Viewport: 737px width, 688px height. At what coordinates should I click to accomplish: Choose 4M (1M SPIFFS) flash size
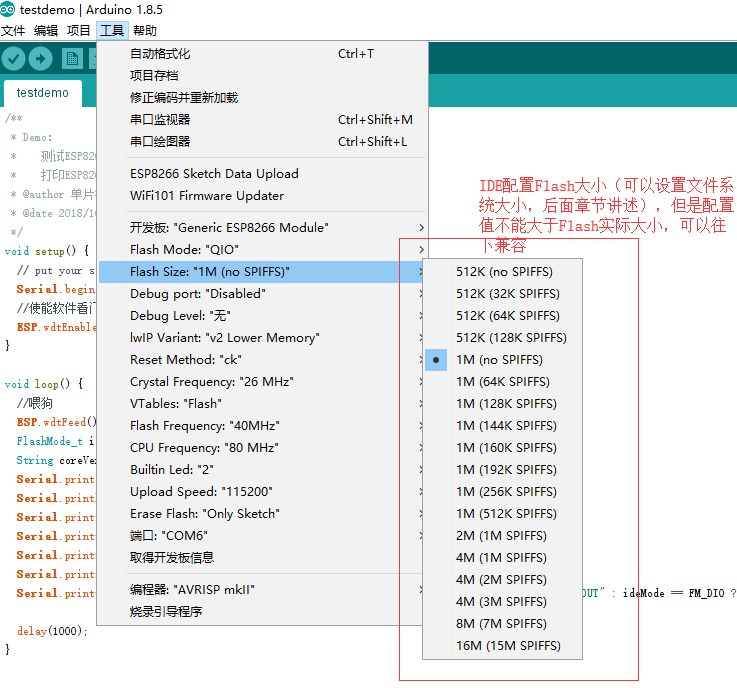(x=503, y=558)
